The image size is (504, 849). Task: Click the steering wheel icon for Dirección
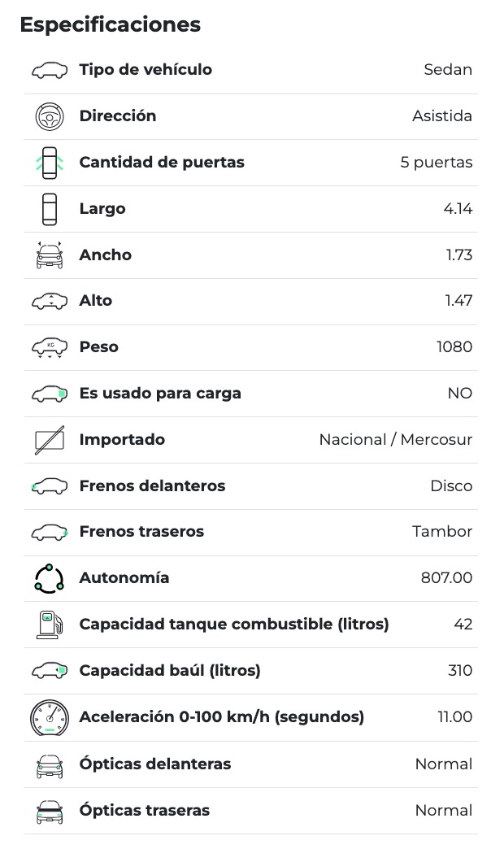tap(50, 117)
